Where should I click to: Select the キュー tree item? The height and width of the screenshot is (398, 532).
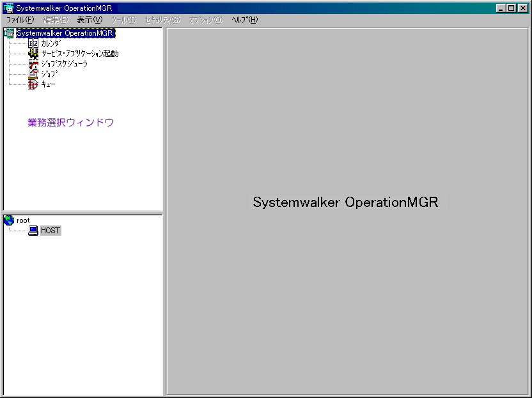tap(48, 84)
